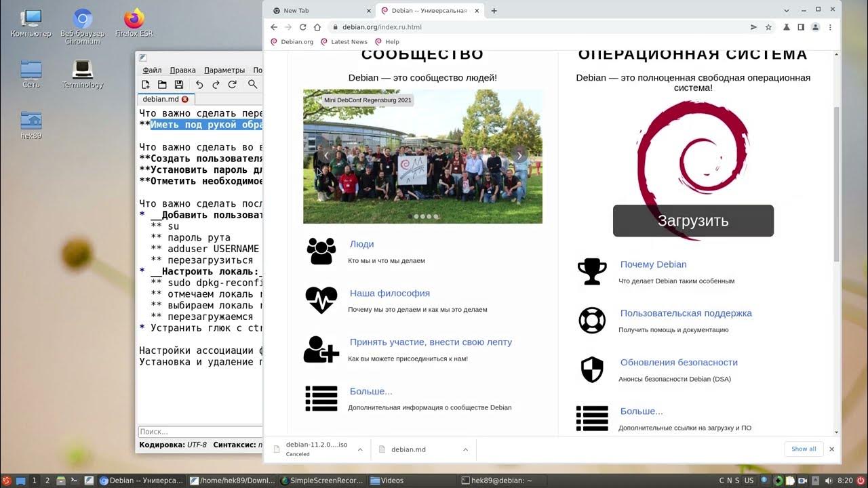This screenshot has width=868, height=488.
Task: Close the downloads bar
Action: tap(831, 449)
